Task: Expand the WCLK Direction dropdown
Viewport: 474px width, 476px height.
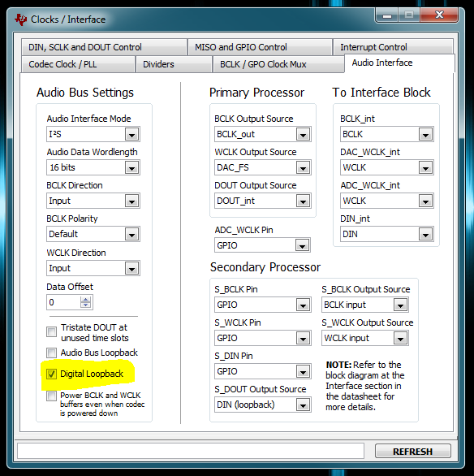Action: [x=93, y=268]
